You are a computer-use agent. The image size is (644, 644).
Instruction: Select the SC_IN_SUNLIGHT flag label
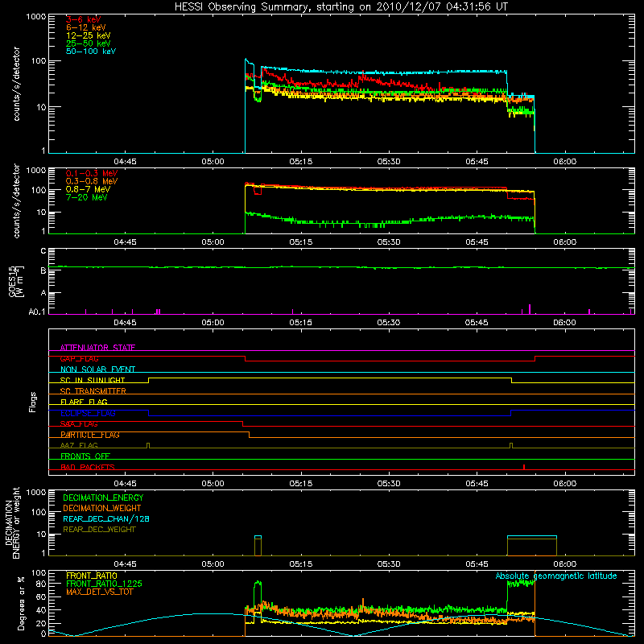pyautogui.click(x=93, y=380)
